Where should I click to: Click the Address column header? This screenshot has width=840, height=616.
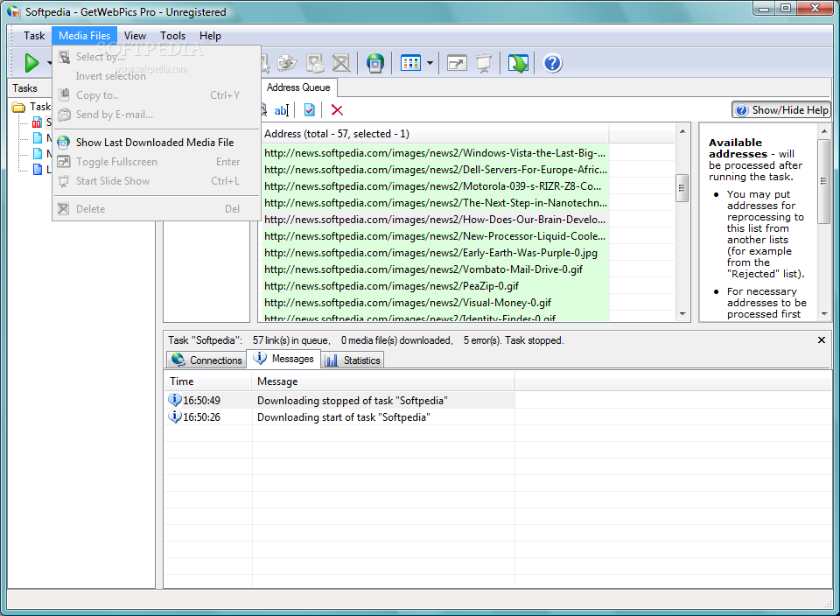tap(434, 134)
